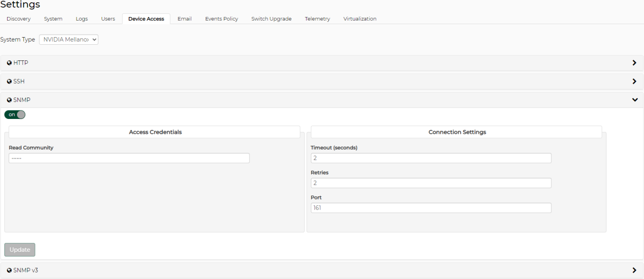Open the Telemetry tab
Screen dimensions: 644x279
point(317,19)
